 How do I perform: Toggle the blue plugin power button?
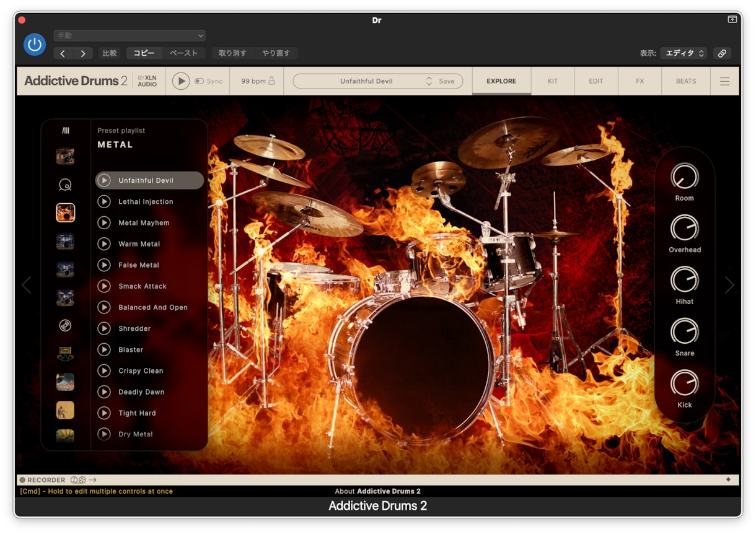point(35,45)
